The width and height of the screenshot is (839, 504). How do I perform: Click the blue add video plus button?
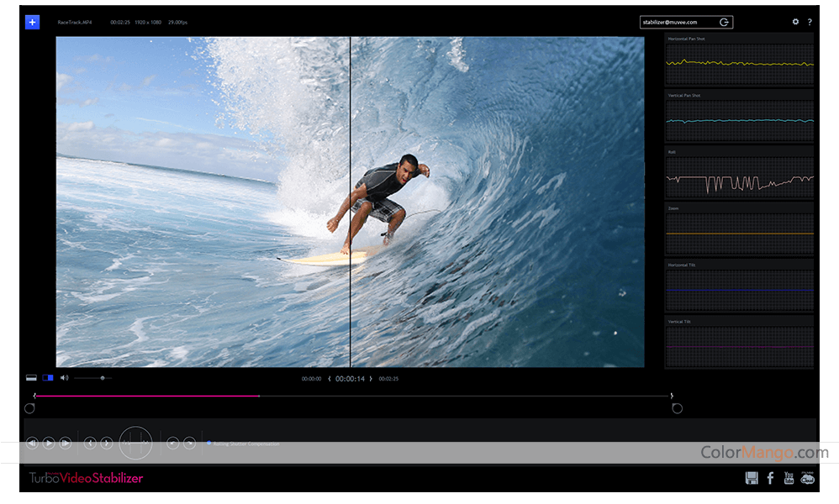pos(32,22)
